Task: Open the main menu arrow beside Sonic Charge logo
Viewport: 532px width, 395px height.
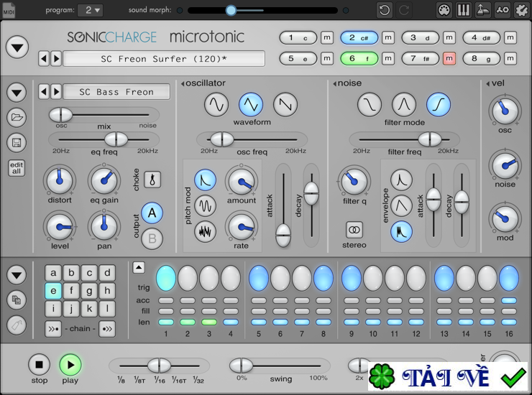Action: (17, 47)
